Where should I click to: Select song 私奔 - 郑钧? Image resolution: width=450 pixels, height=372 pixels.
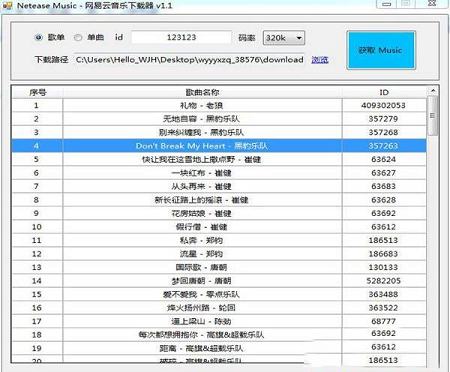click(x=202, y=240)
